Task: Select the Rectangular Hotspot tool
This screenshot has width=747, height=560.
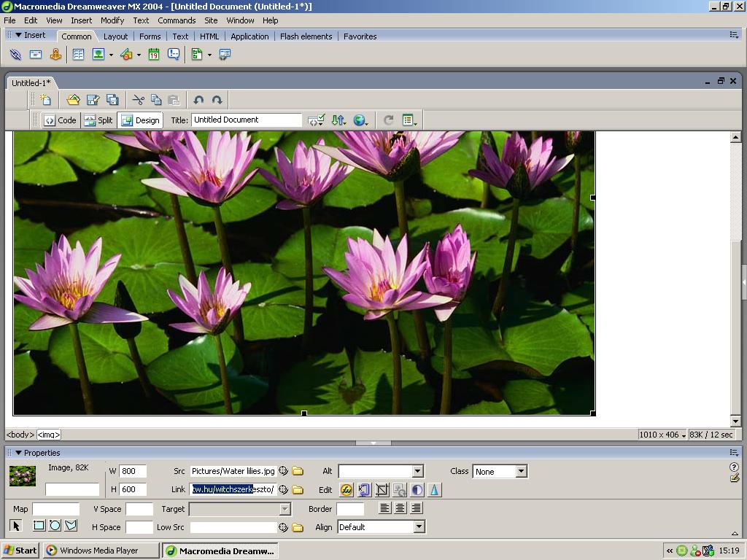Action: coord(39,526)
